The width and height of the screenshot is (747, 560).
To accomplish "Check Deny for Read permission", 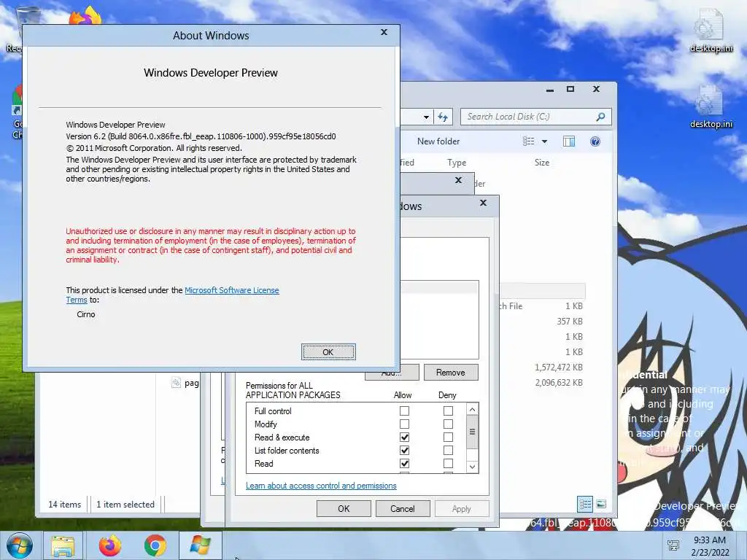I will [x=448, y=463].
